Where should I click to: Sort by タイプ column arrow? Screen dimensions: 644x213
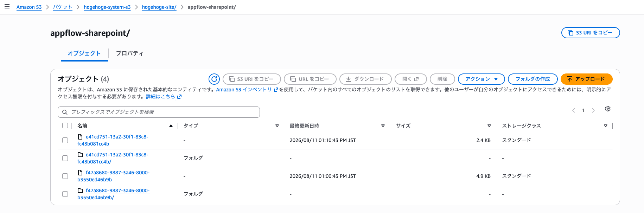pyautogui.click(x=277, y=126)
